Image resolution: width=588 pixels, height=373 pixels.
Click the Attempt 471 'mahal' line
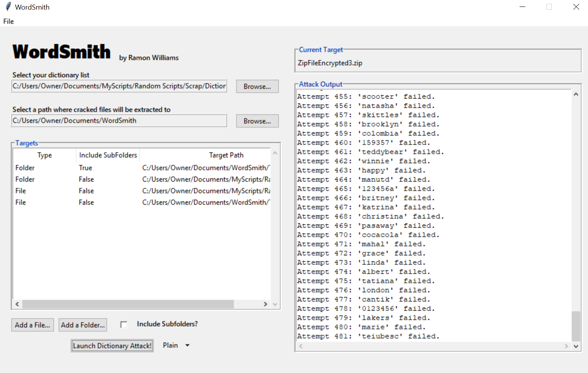[x=361, y=244]
